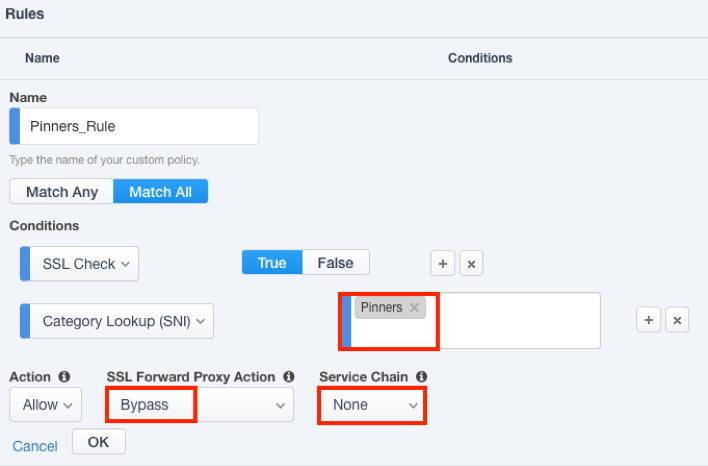Screen dimensions: 708x466
Task: Select the Match Any option
Action: point(62,191)
